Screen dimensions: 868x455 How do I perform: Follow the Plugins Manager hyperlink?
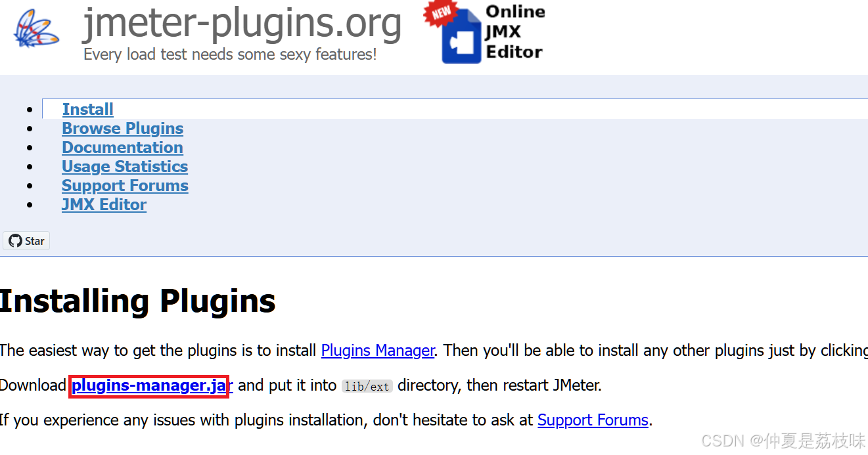378,351
